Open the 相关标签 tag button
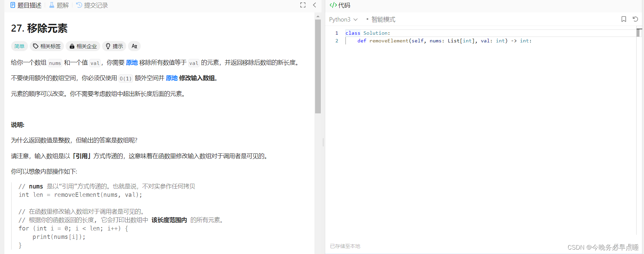Image resolution: width=644 pixels, height=254 pixels. point(47,46)
